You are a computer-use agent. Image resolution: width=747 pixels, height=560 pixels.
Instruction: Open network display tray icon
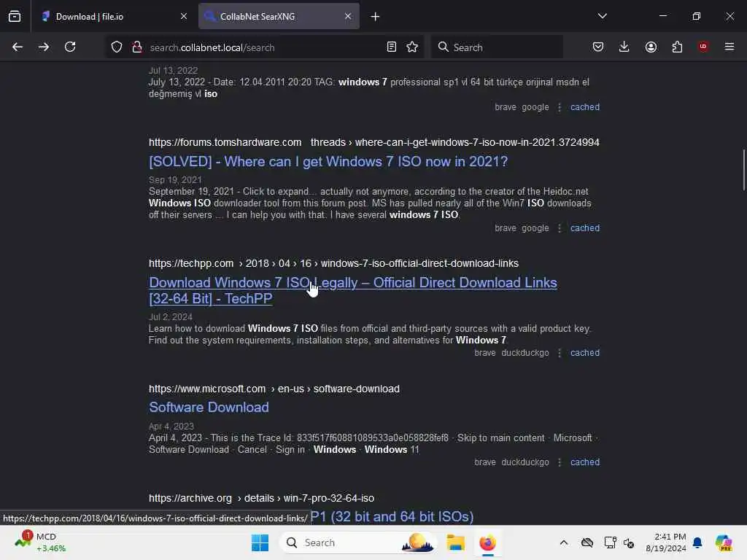pos(610,542)
